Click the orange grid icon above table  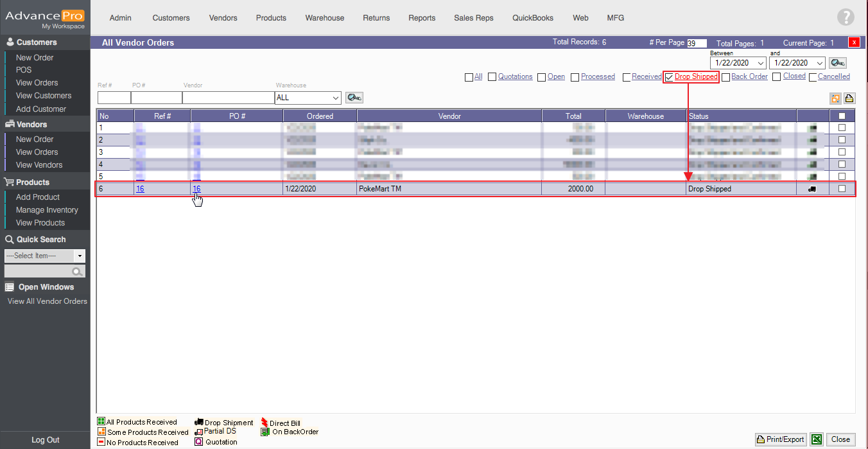pos(835,98)
